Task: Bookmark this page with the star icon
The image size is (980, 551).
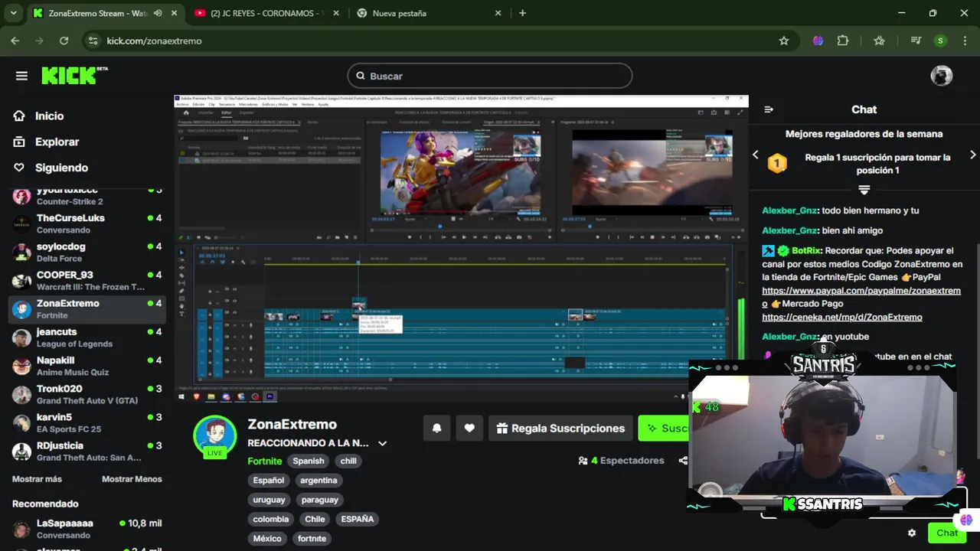Action: [x=783, y=41]
